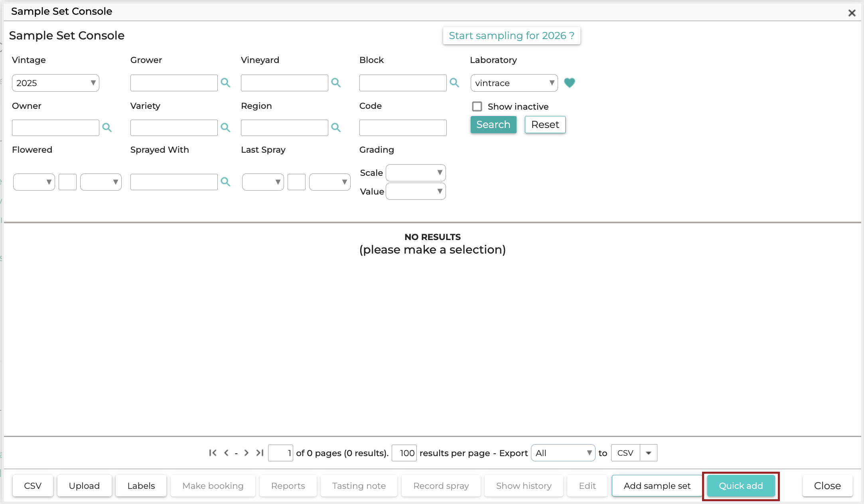Click the Search button
Screen dimensions: 864x504
(493, 124)
